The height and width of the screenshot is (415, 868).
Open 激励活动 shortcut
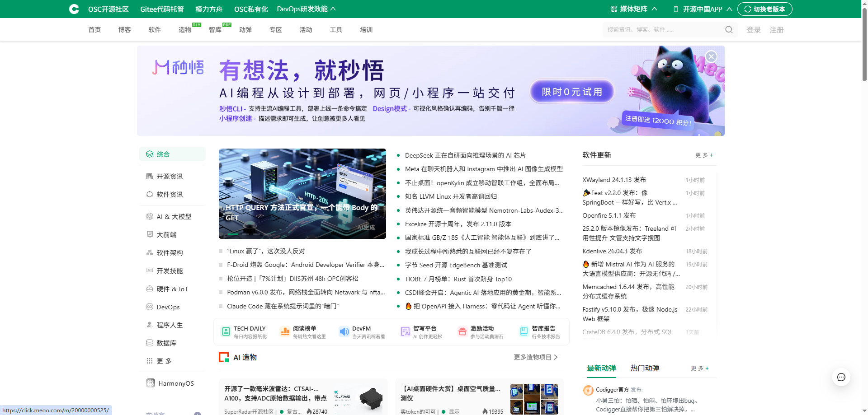click(480, 332)
